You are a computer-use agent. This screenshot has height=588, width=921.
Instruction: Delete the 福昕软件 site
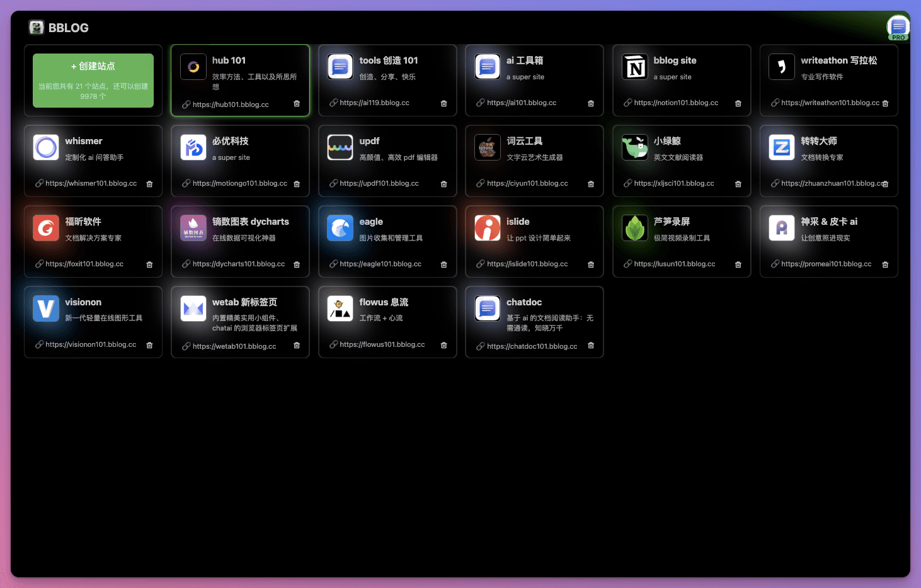[x=149, y=264]
